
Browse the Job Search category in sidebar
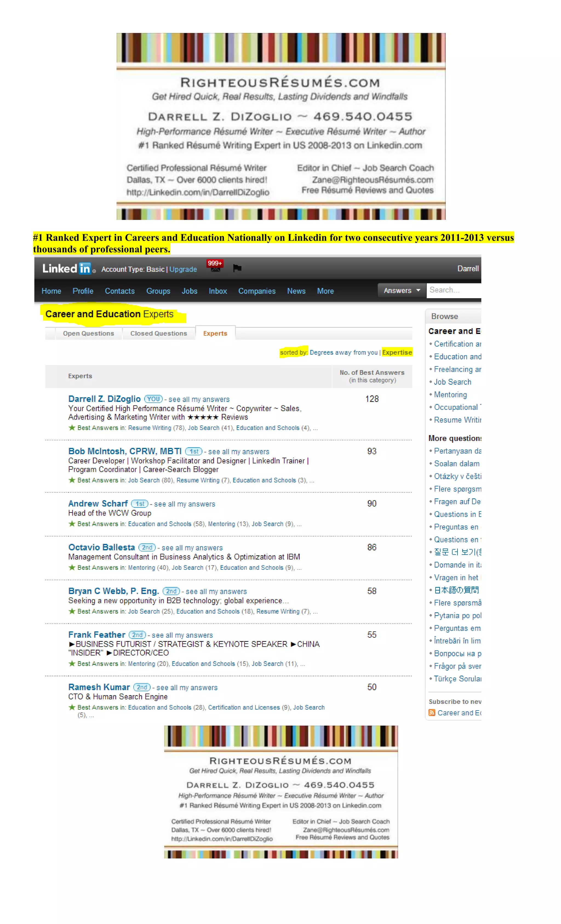coord(453,382)
